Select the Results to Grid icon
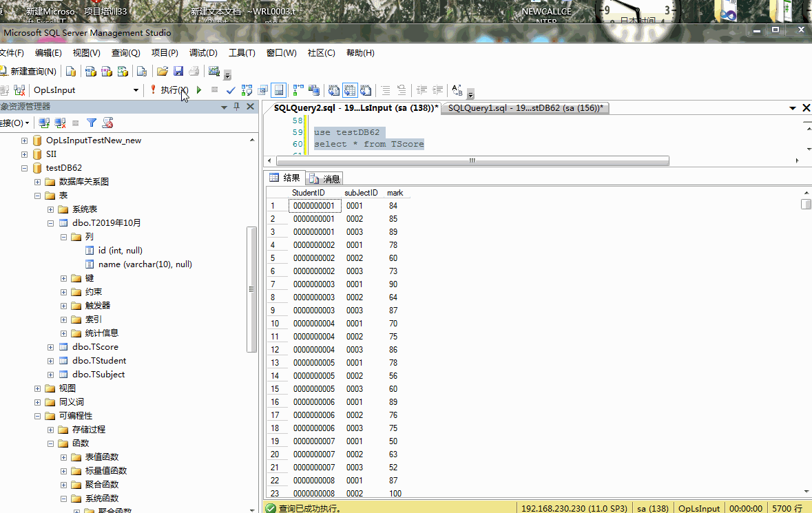 [x=350, y=90]
